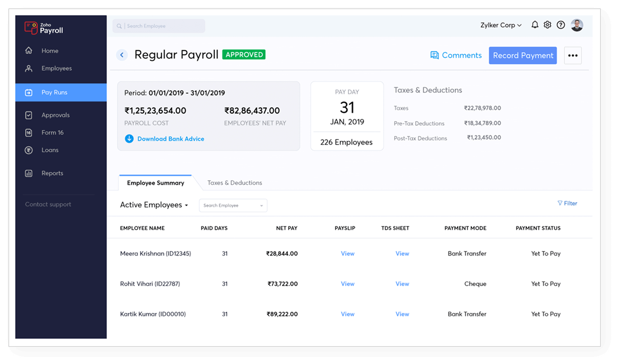
Task: Go to Loans in the sidebar
Action: pyautogui.click(x=50, y=150)
